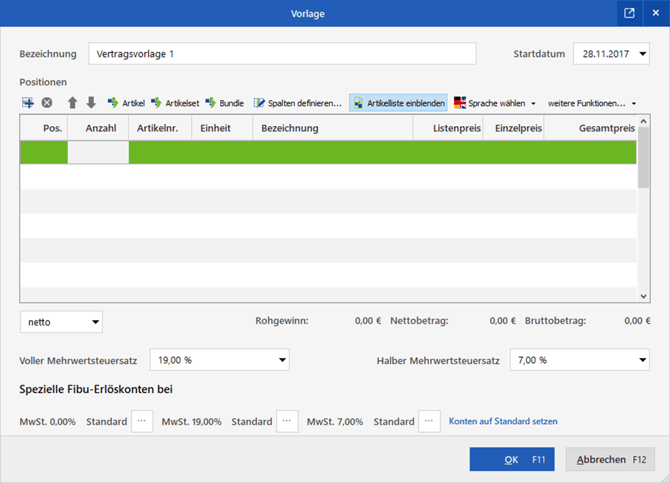Insert a Bundle into positions
The width and height of the screenshot is (670, 483).
point(225,103)
